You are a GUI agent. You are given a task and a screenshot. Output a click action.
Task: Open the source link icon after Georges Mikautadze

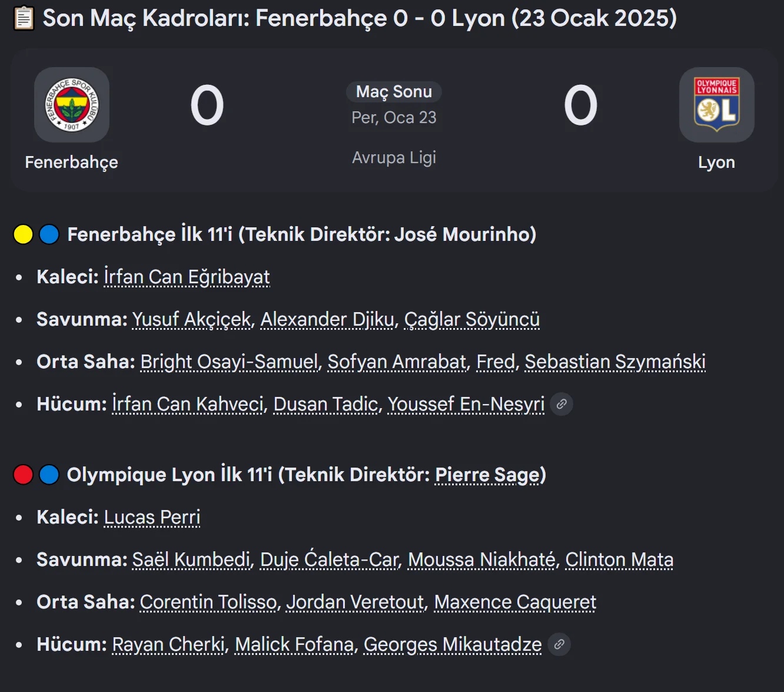point(559,644)
